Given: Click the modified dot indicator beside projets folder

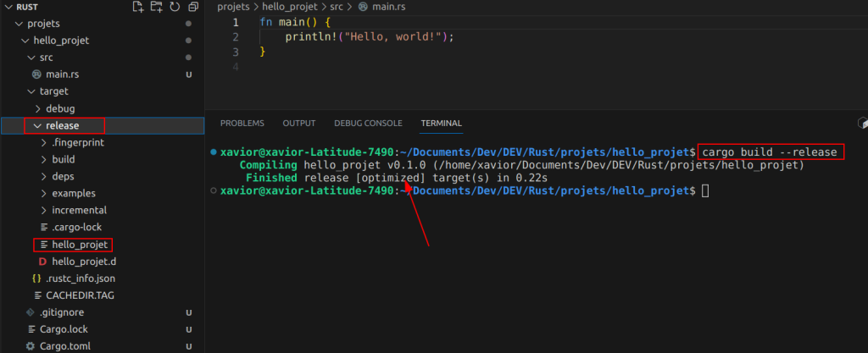Looking at the screenshot, I should [x=189, y=24].
